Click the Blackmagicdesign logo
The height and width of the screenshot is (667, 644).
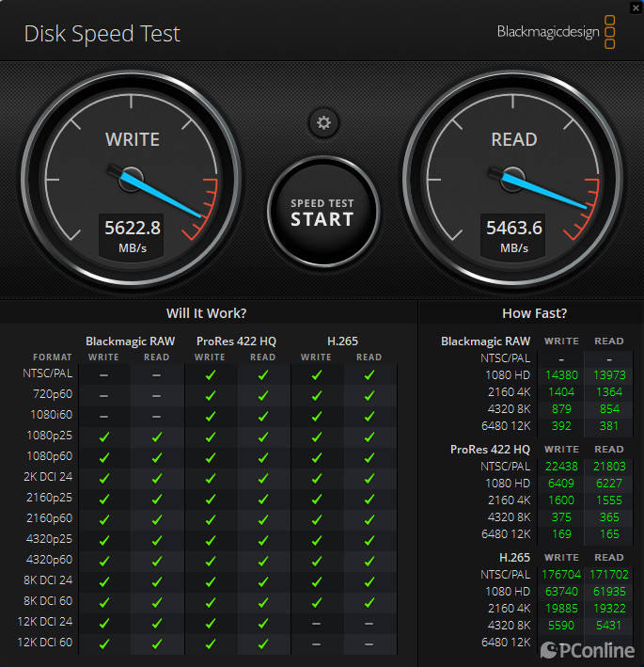click(x=555, y=32)
